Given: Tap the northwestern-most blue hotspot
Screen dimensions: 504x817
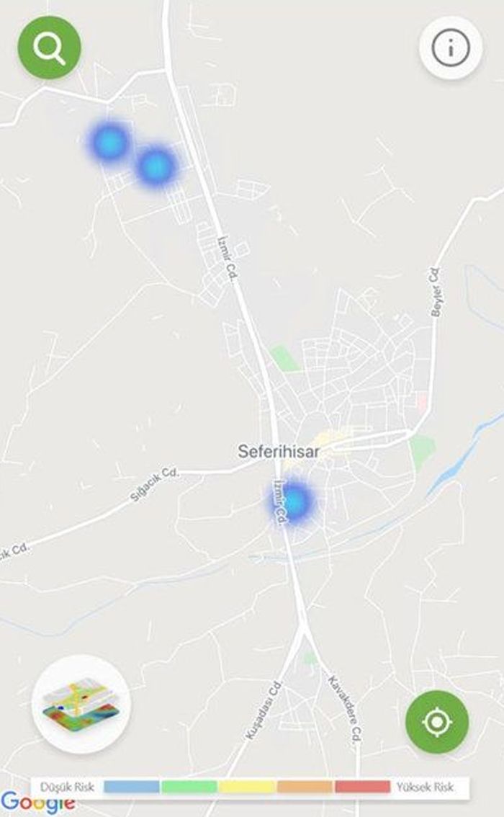Looking at the screenshot, I should (109, 141).
